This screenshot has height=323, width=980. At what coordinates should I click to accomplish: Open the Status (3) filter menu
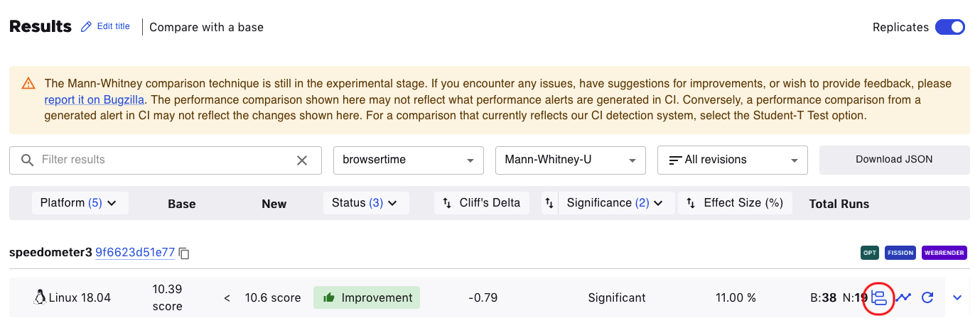[x=365, y=203]
